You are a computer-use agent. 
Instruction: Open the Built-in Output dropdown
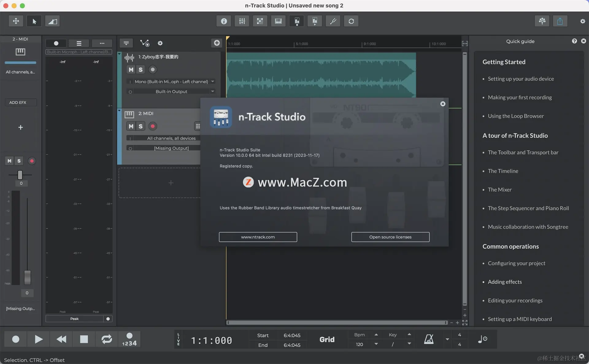pos(213,91)
